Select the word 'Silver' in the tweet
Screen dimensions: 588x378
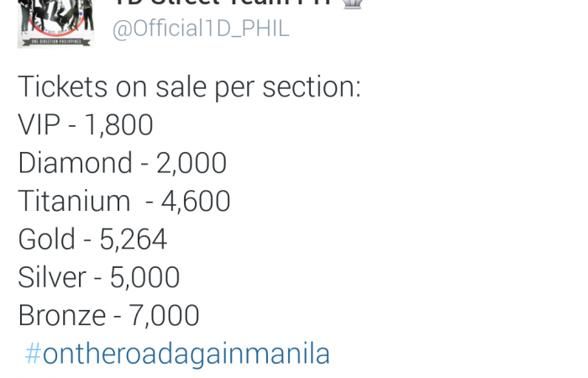click(52, 277)
